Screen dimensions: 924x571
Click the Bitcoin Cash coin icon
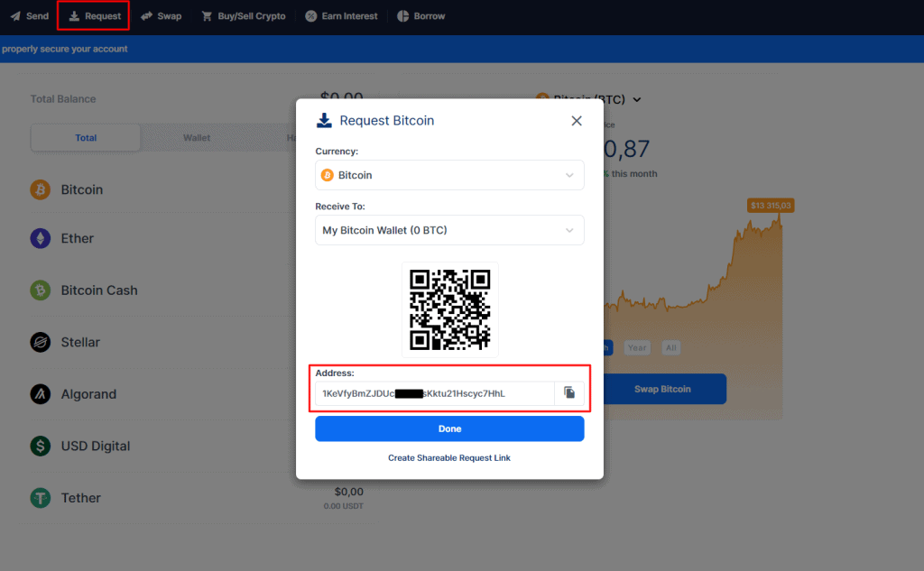point(40,290)
